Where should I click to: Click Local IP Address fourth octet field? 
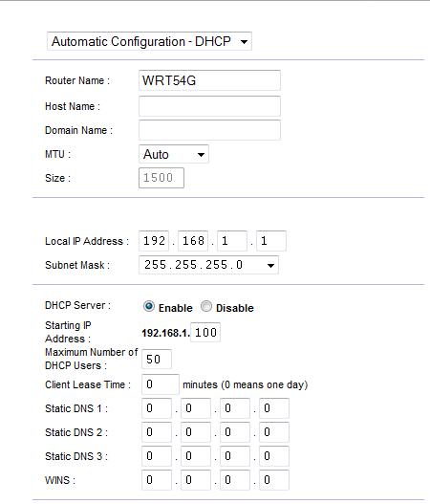(x=271, y=241)
